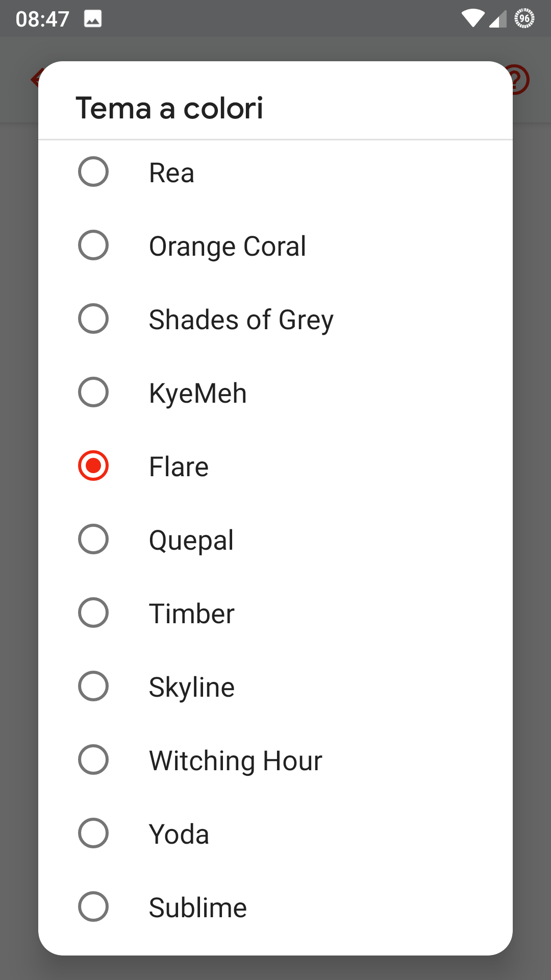Select the Rea theme radio button
551x980 pixels.
coord(93,171)
